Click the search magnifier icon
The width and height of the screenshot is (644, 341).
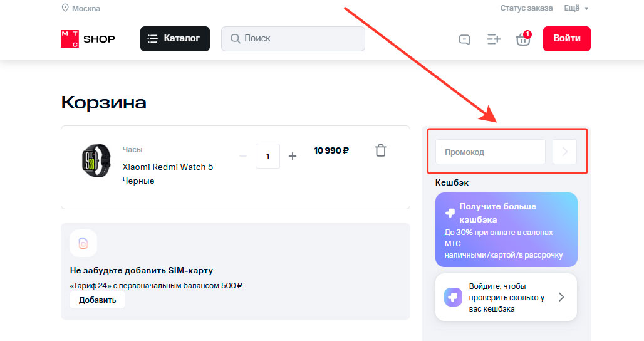pyautogui.click(x=236, y=39)
